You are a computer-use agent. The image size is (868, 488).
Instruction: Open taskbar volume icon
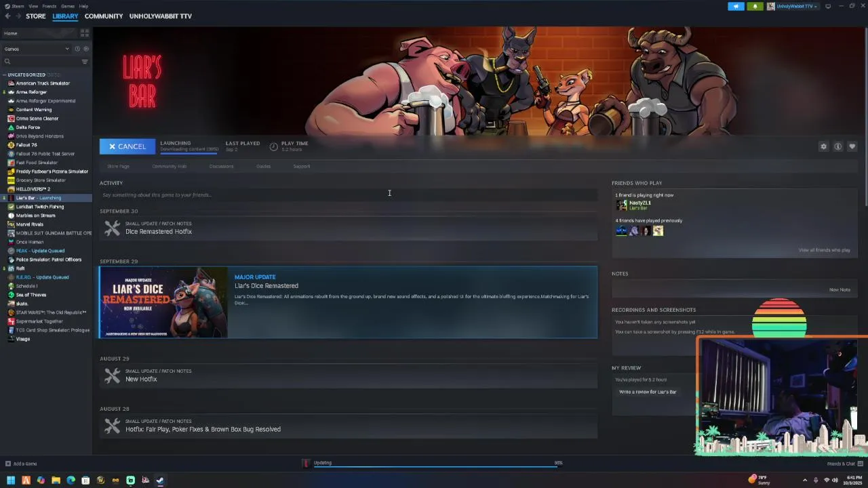click(x=835, y=481)
